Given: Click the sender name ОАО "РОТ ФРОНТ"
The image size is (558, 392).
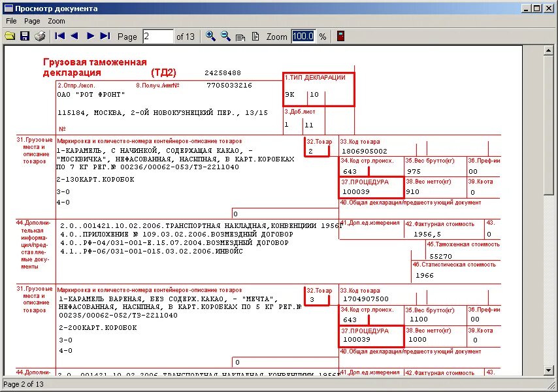Looking at the screenshot, I should tap(91, 95).
